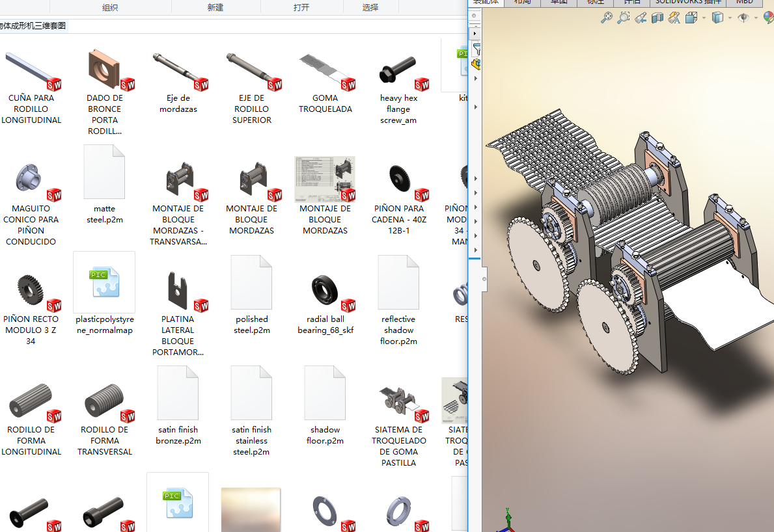The width and height of the screenshot is (774, 532).
Task: Expand the arrow above the filter icon
Action: (475, 34)
